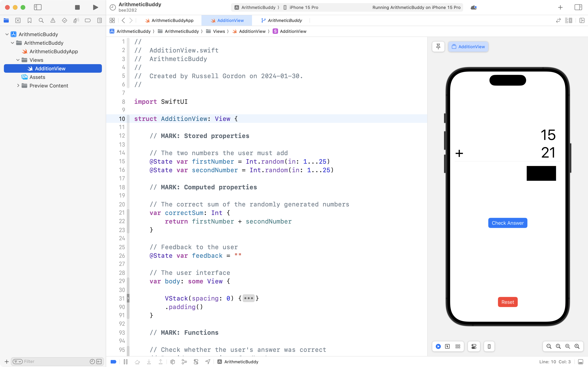The width and height of the screenshot is (588, 367).
Task: Open the Find navigator magnifying glass
Action: pyautogui.click(x=41, y=20)
